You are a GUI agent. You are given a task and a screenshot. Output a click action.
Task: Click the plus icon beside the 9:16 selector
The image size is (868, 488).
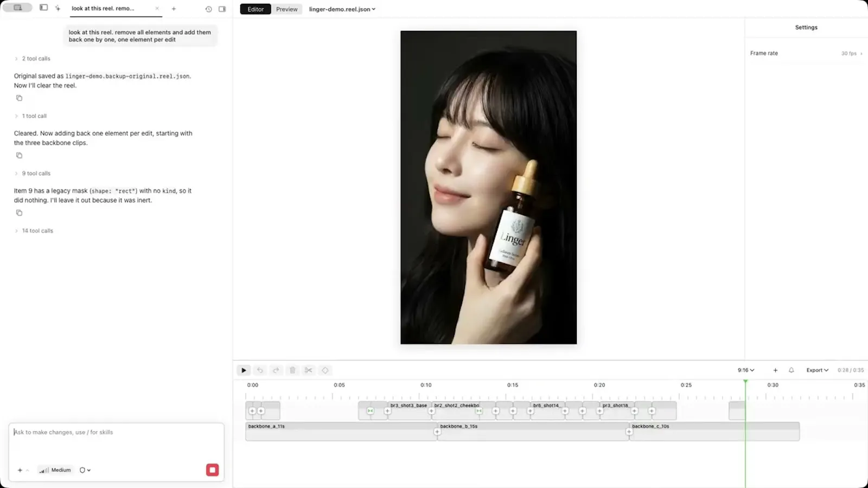click(x=775, y=370)
